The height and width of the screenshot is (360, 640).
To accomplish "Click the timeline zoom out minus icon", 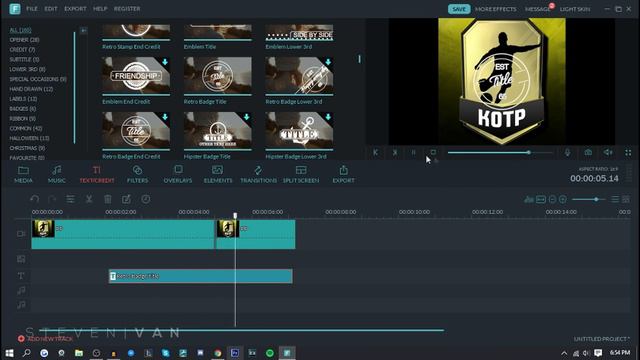I will (x=552, y=199).
